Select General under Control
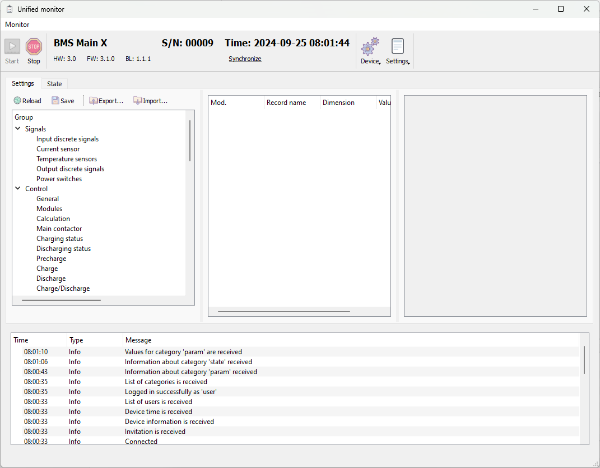Screen dimensions: 600x468 48,199
